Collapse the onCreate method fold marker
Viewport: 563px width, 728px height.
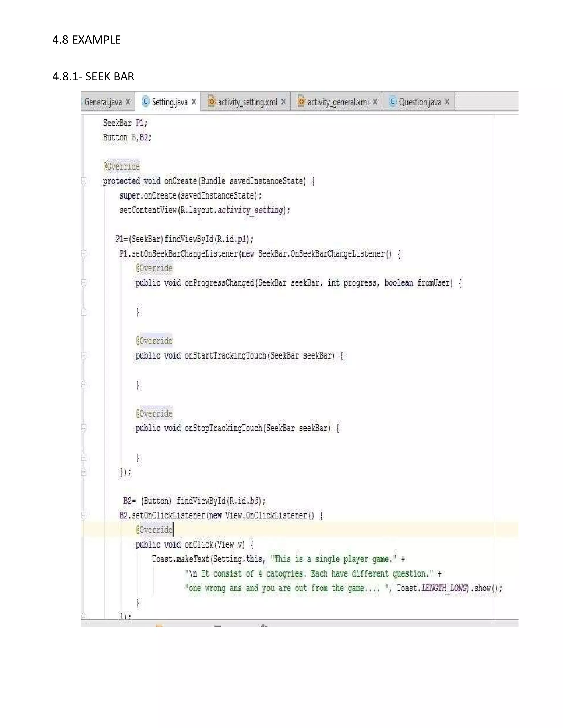(84, 181)
